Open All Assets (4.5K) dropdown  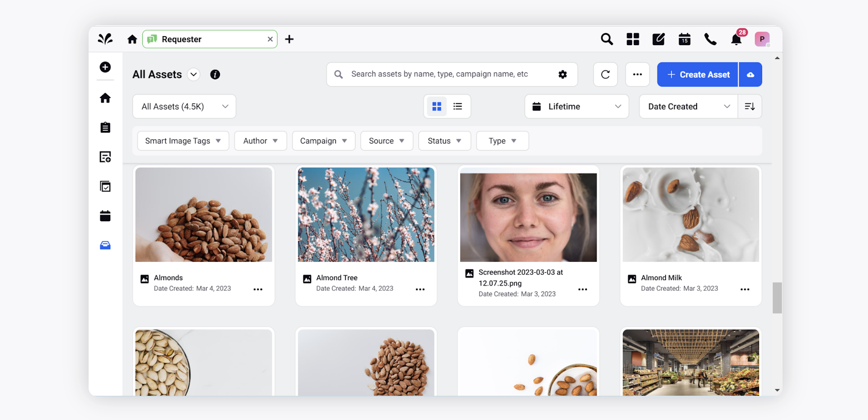point(184,107)
